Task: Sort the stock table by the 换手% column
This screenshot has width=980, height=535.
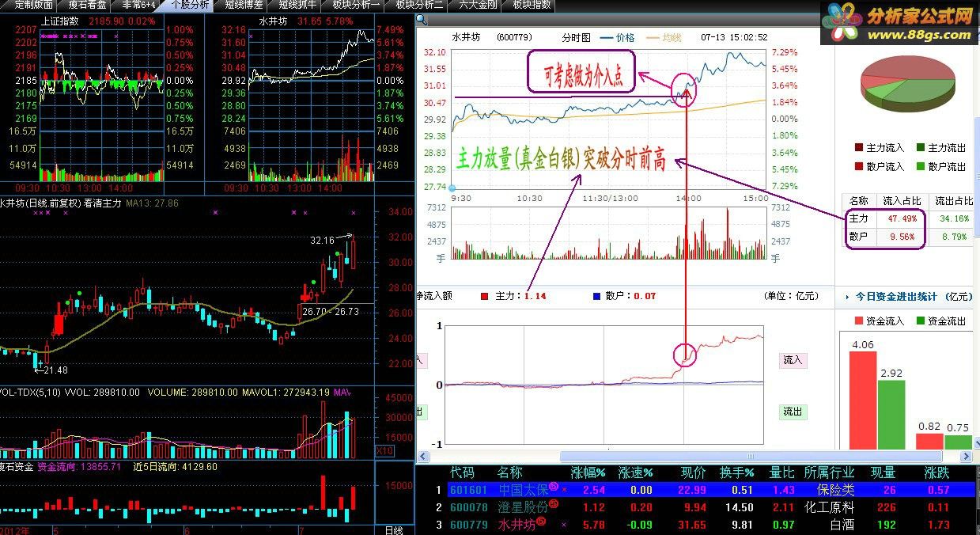Action: tap(736, 472)
